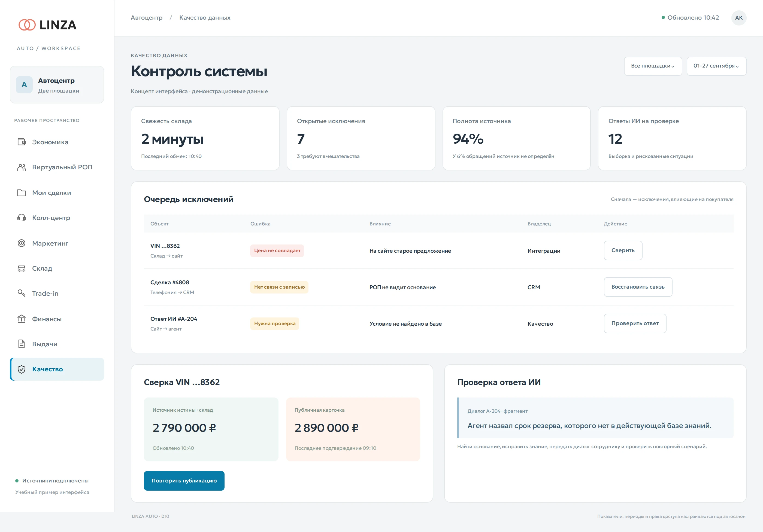Click Восстановить связь button
Screen dimensions: 763x532
pos(638,287)
